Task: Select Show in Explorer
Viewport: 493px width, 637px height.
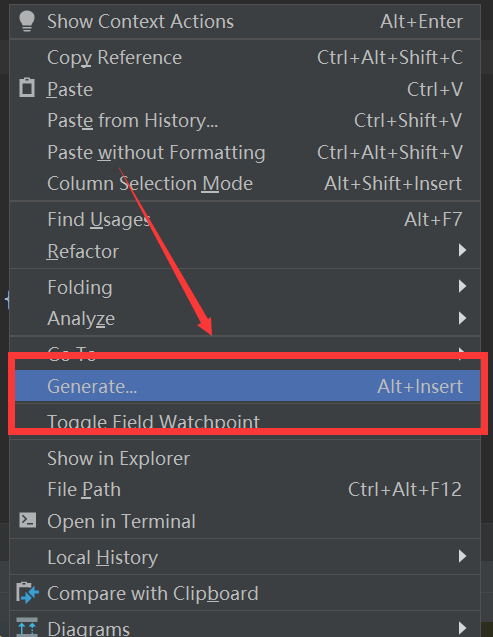Action: [245, 459]
